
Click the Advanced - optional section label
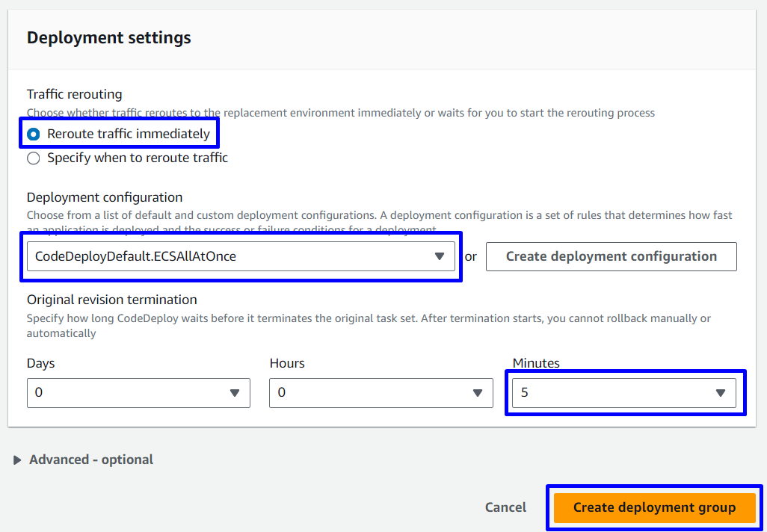click(91, 460)
